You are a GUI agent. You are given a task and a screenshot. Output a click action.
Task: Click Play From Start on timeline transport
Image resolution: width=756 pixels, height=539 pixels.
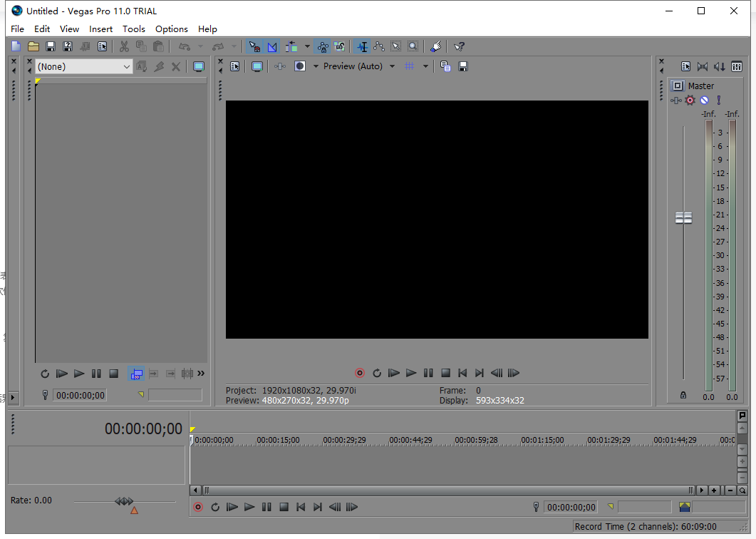(232, 507)
